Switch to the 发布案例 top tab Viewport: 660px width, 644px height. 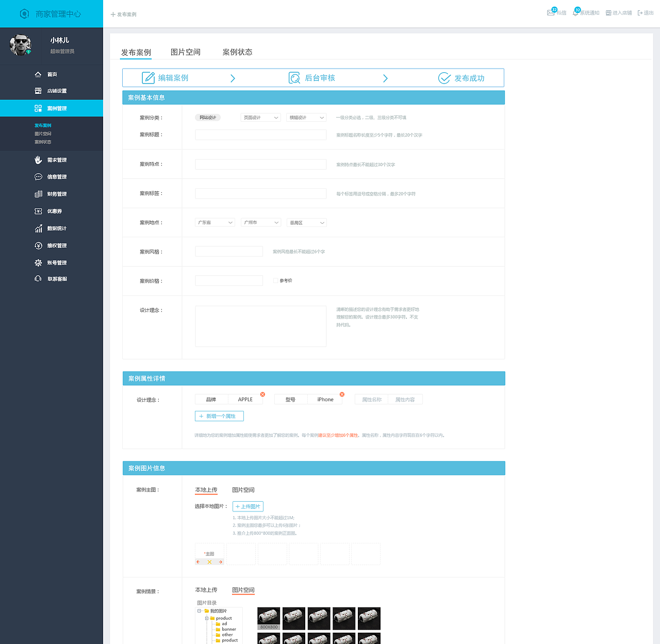pyautogui.click(x=136, y=53)
